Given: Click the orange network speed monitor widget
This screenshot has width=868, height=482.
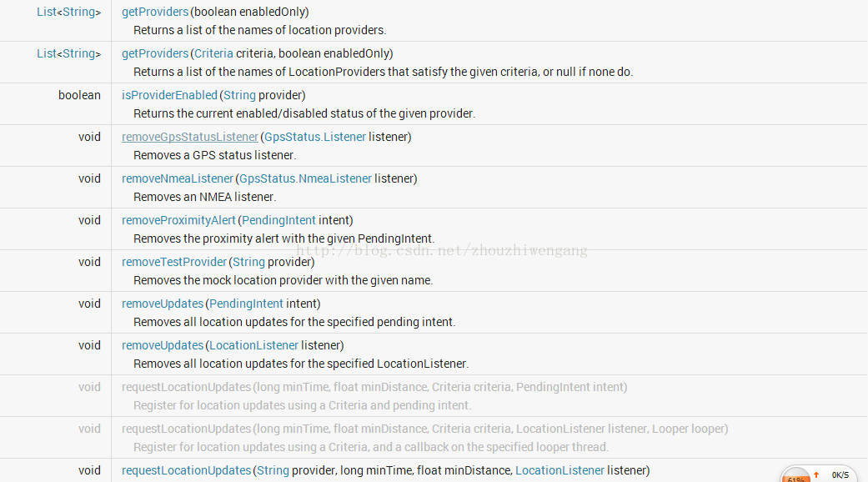Looking at the screenshot, I should (795, 474).
